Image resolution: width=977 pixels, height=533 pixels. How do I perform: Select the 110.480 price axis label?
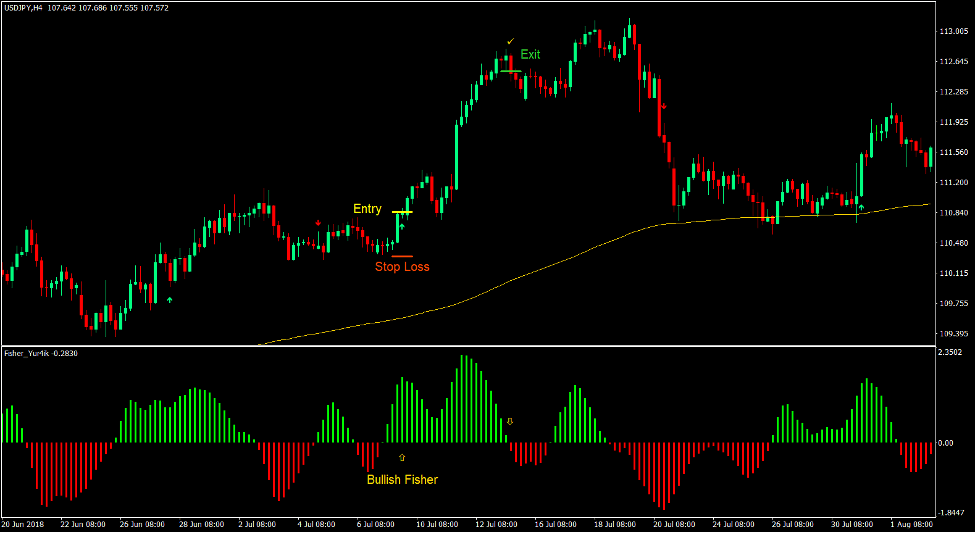tap(953, 243)
